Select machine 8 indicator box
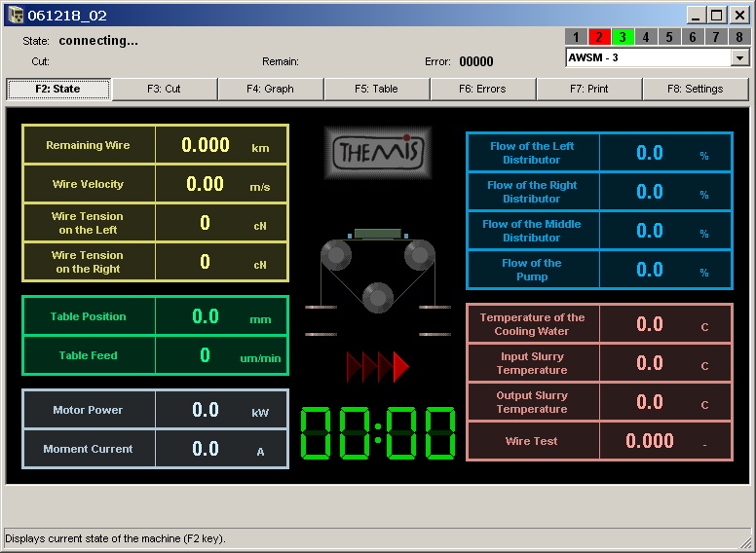This screenshot has width=756, height=553. 738,37
